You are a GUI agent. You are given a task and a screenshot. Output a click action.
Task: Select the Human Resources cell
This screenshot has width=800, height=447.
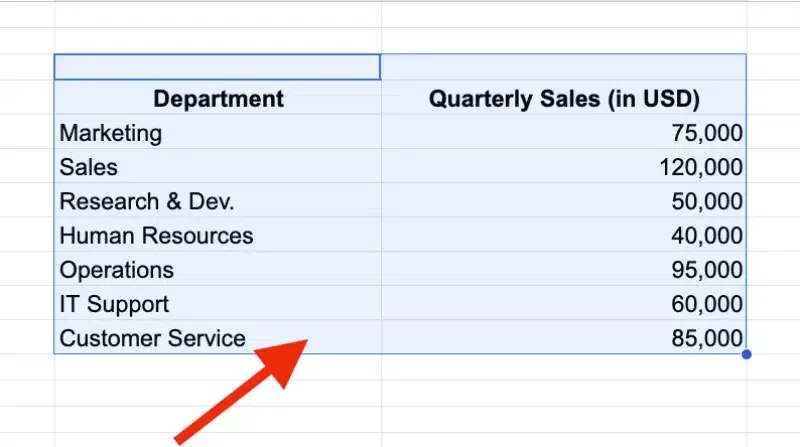point(218,235)
